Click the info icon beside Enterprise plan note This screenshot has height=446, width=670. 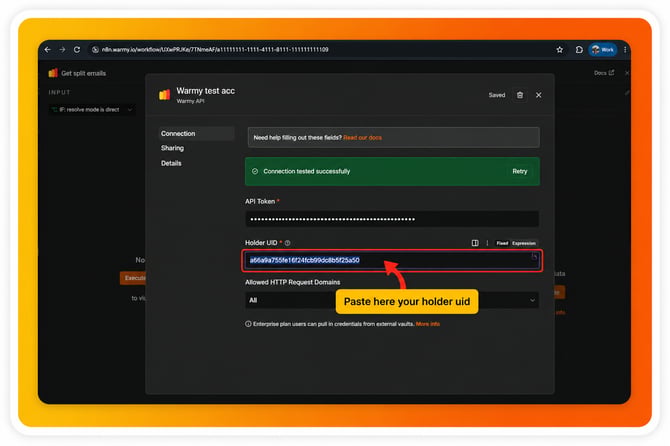pyautogui.click(x=248, y=324)
